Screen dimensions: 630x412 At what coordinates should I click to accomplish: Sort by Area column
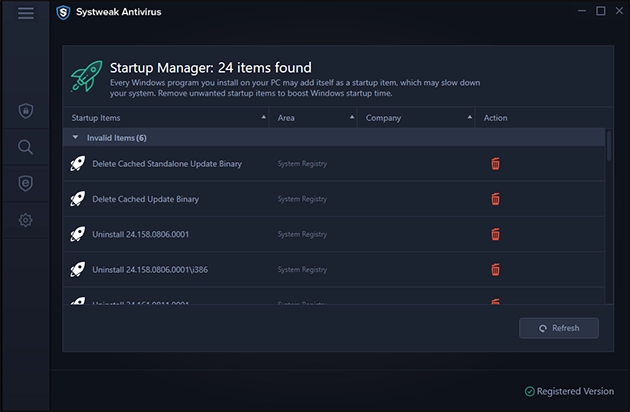(312, 118)
